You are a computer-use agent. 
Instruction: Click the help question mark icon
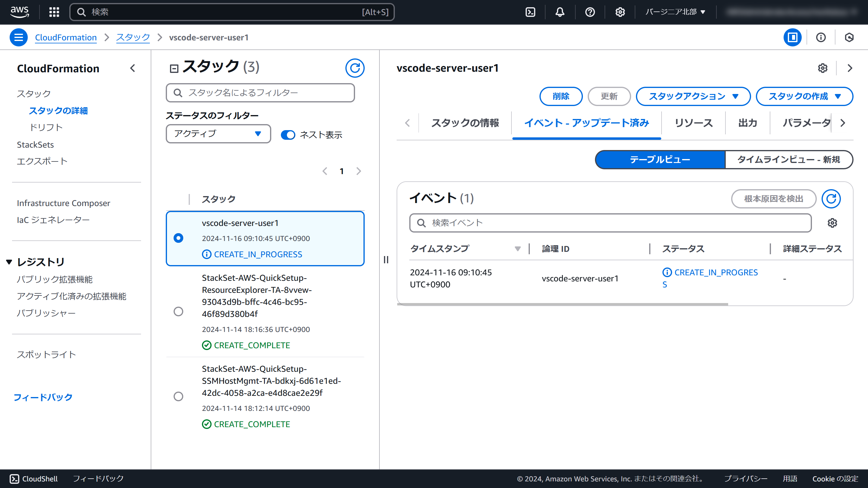click(x=590, y=12)
